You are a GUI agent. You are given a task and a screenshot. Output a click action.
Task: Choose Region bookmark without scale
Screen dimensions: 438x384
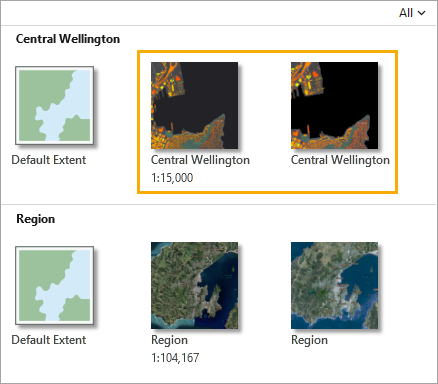[x=334, y=285]
